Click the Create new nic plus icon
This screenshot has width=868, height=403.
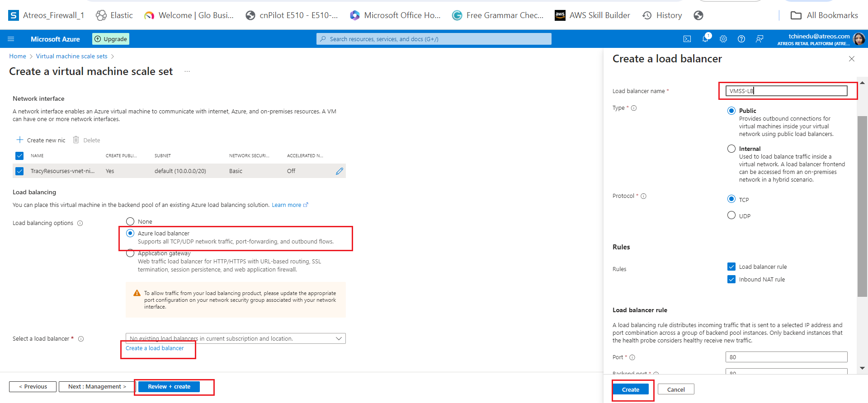pyautogui.click(x=20, y=140)
